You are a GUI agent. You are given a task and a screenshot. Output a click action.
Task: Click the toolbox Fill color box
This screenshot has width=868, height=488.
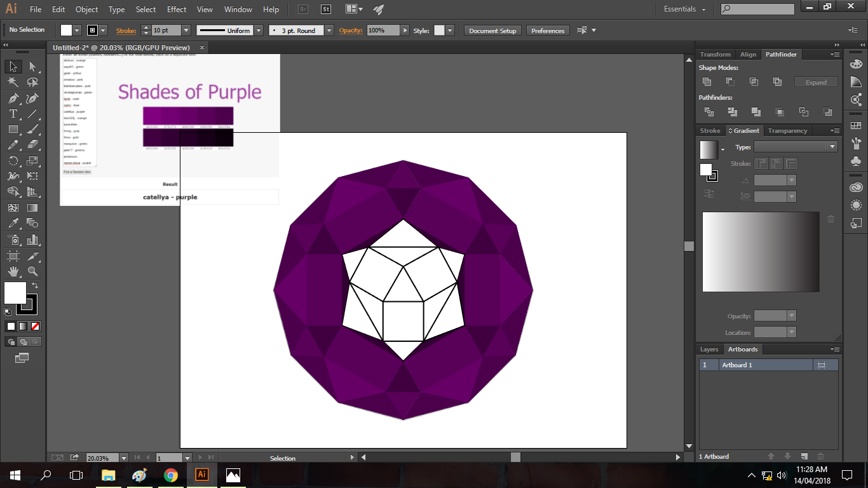point(15,293)
